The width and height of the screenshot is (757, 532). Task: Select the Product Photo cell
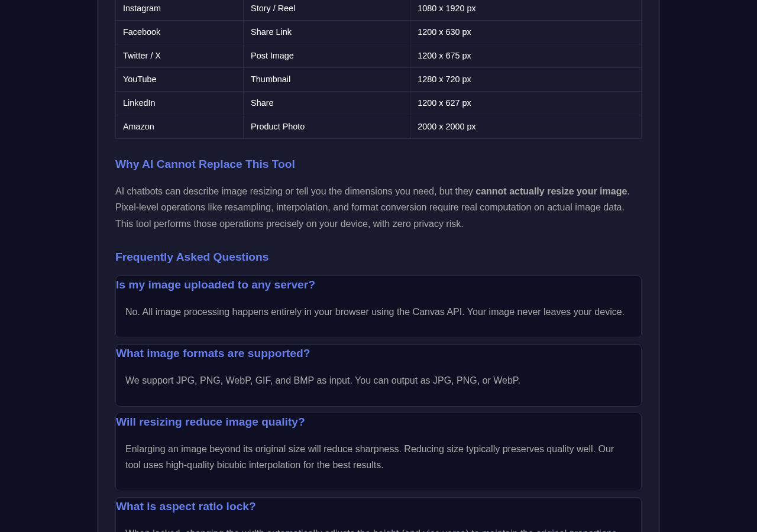(x=327, y=127)
